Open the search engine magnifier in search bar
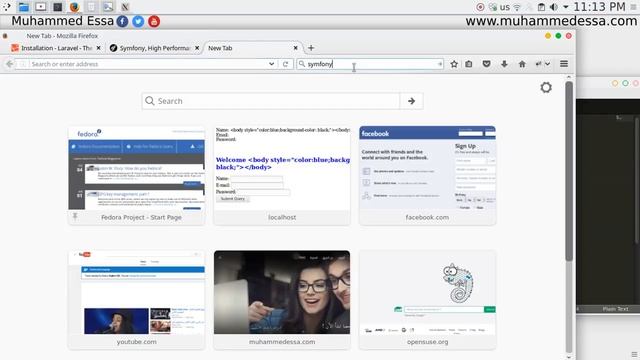Viewport: 640px width, 360px height. (302, 64)
